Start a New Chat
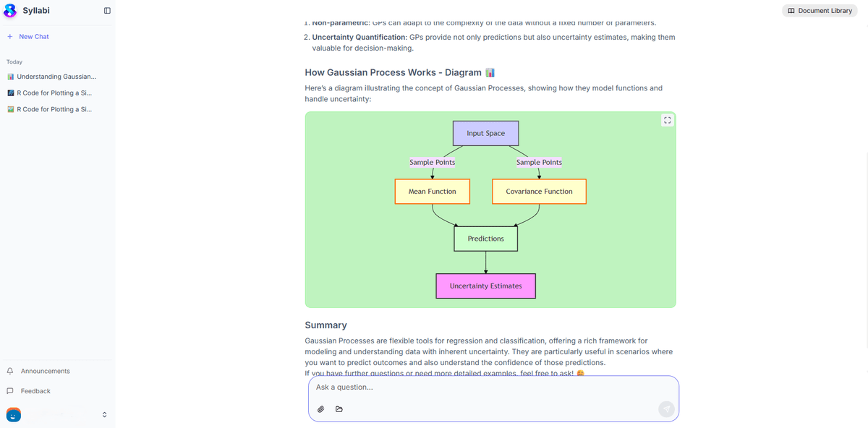Viewport: 868px width, 428px height. tap(33, 36)
